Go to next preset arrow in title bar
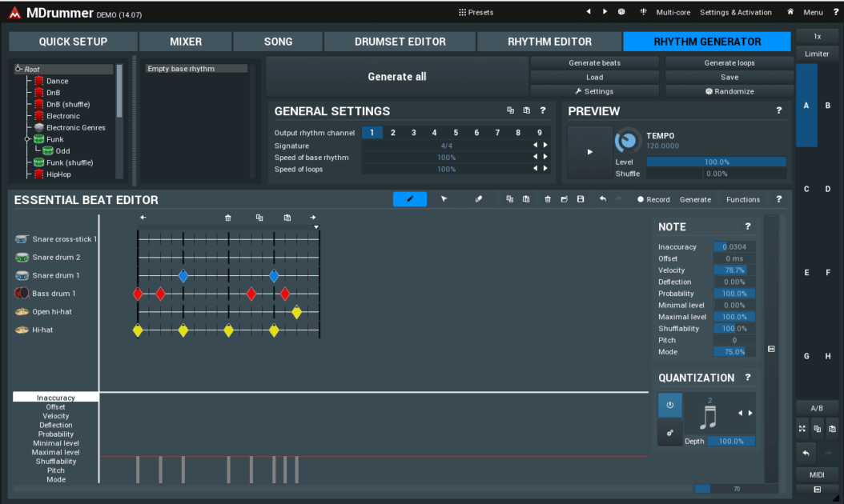This screenshot has height=504, width=844. [x=605, y=12]
